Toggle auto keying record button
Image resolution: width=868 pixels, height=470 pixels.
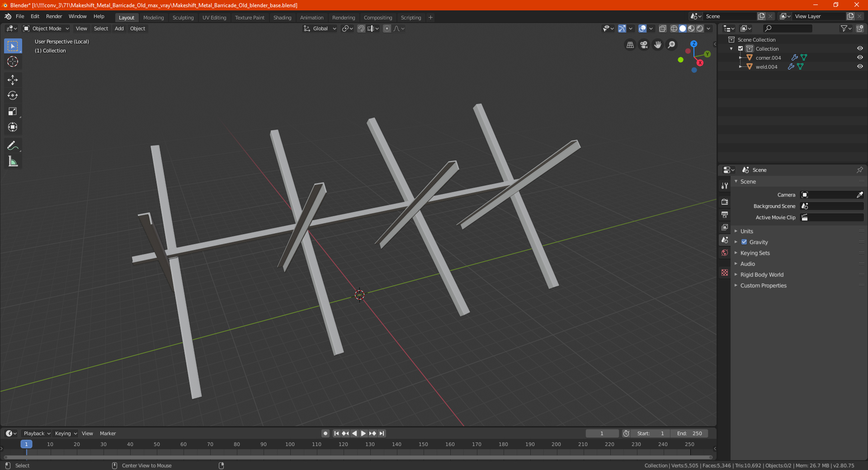pos(325,433)
